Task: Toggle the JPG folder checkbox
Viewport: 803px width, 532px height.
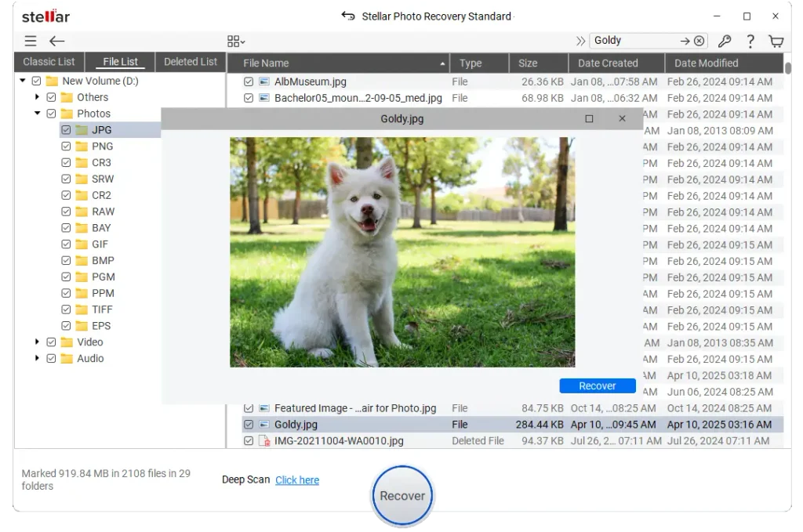Action: [x=66, y=130]
